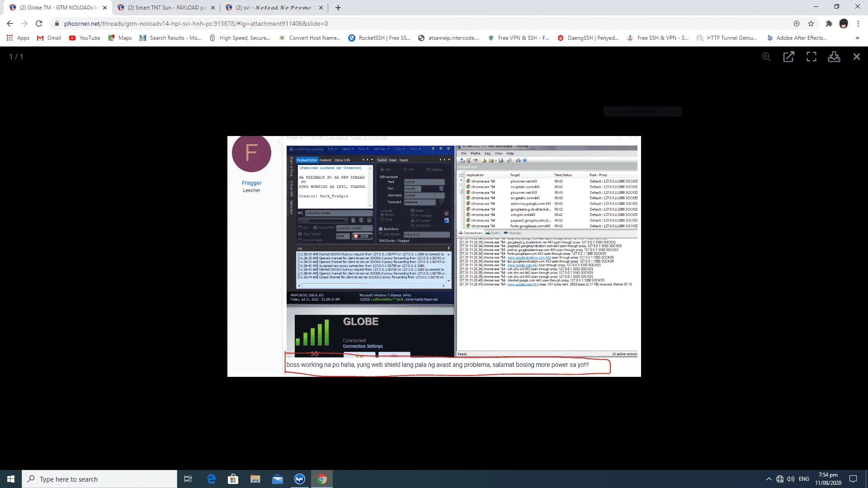
Task: Close the svi Noload No Promo tab
Action: tap(321, 8)
